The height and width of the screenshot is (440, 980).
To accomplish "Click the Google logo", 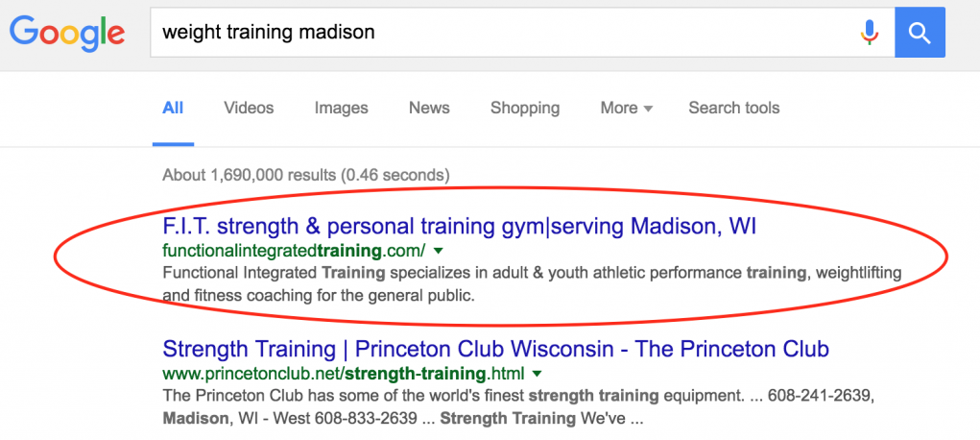I will pyautogui.click(x=67, y=33).
